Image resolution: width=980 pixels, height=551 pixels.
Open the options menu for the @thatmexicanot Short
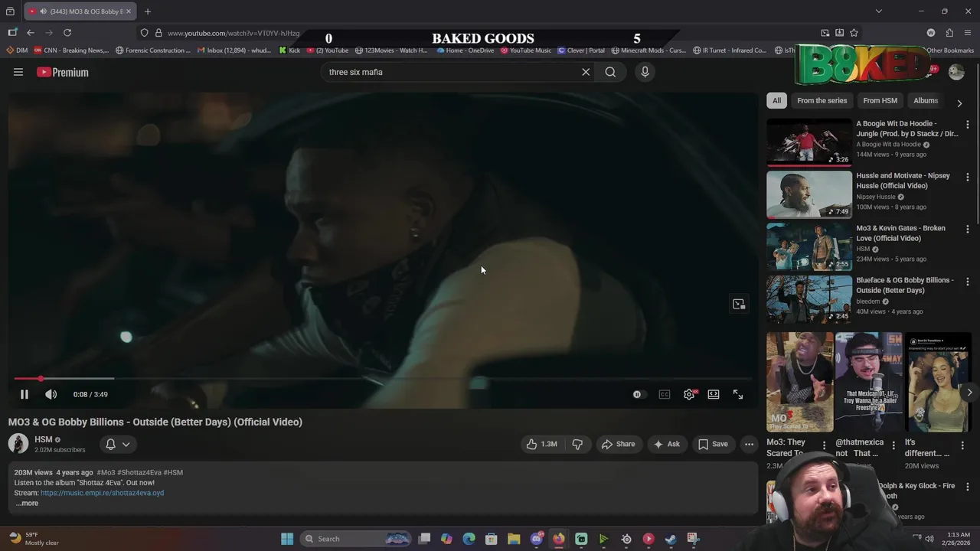click(x=893, y=445)
